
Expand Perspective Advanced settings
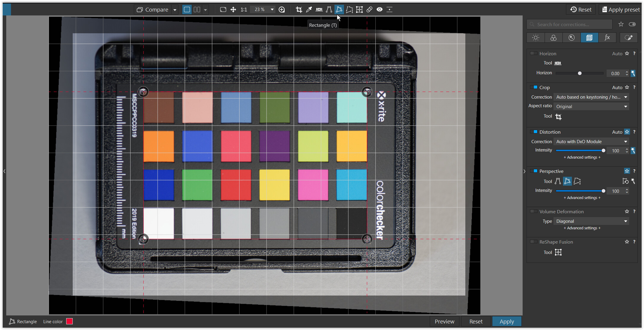[582, 198]
